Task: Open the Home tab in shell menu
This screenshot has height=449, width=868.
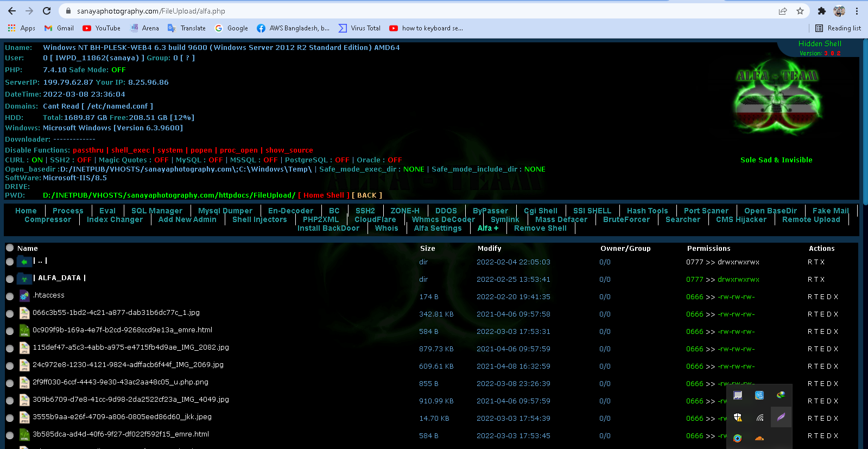Action: (26, 211)
